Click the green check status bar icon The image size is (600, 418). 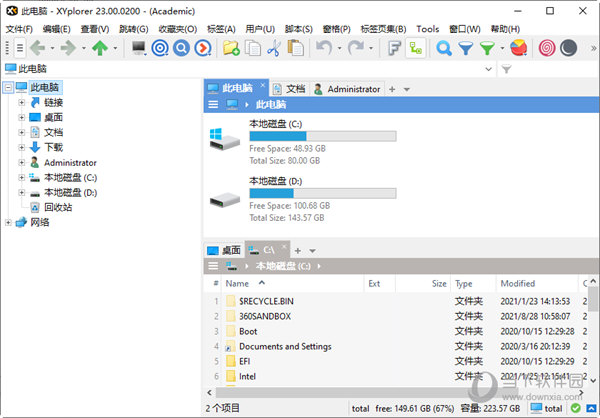[576, 408]
